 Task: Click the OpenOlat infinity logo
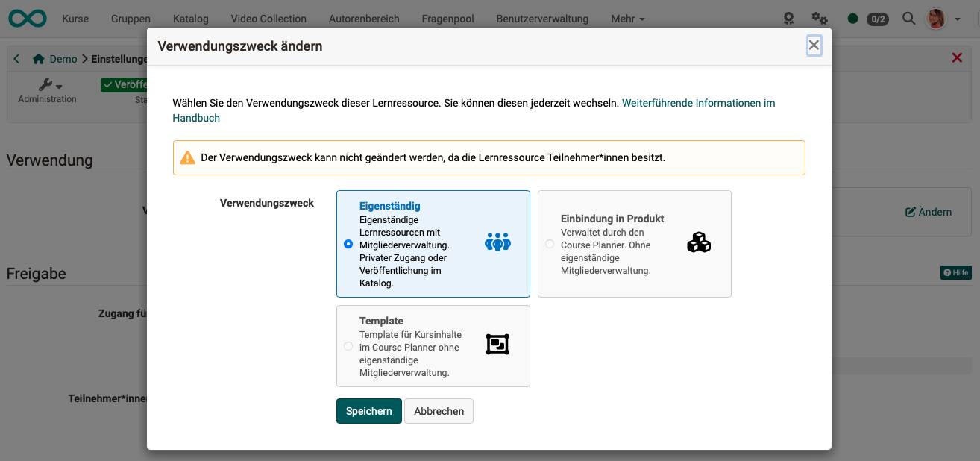pyautogui.click(x=27, y=18)
